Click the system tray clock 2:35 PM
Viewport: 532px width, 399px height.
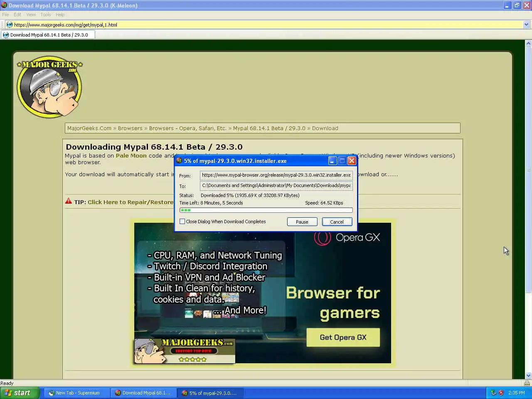click(x=517, y=393)
